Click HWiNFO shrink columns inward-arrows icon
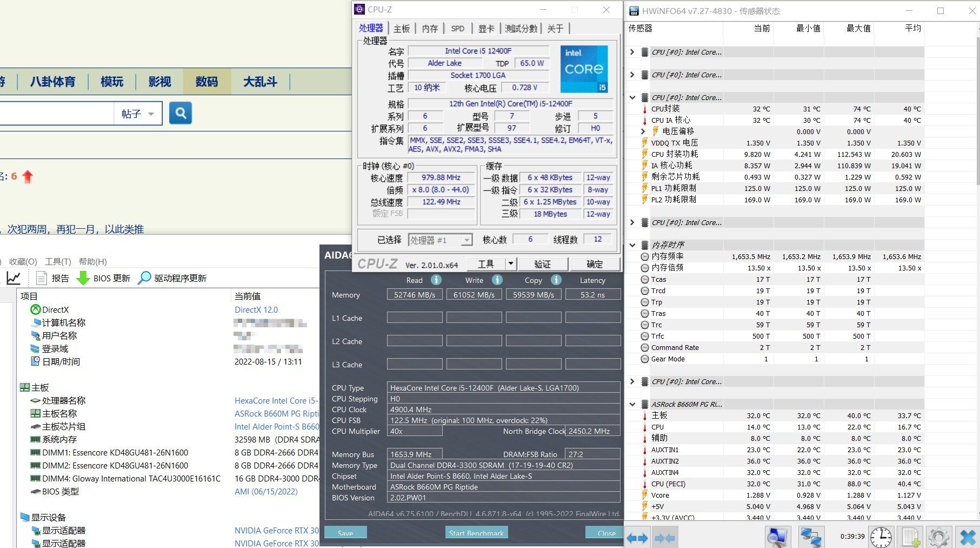The height and width of the screenshot is (548, 980). pyautogui.click(x=664, y=538)
